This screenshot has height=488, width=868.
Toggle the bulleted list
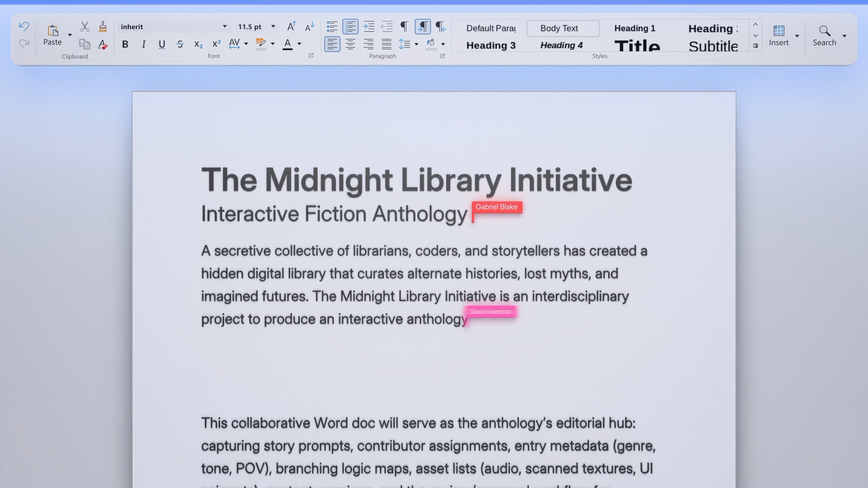coord(332,26)
